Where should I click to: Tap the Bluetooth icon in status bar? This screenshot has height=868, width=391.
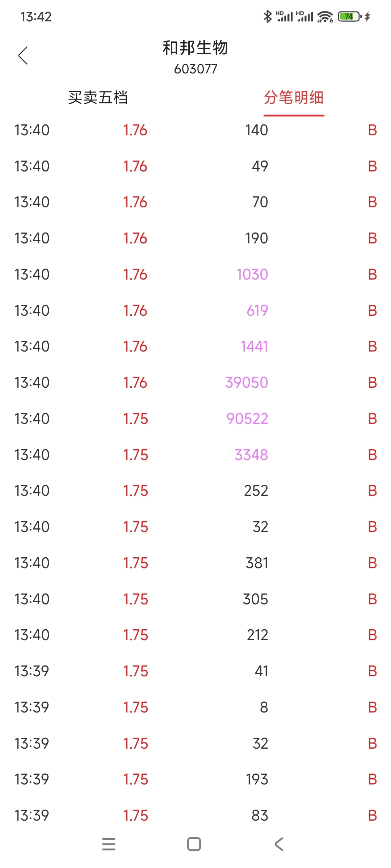click(268, 17)
